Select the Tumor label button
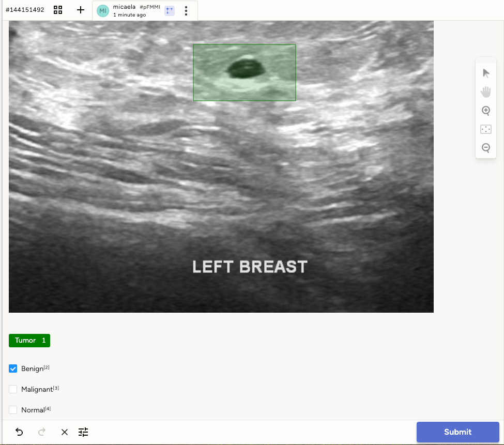Screen dimensions: 504x445 [29, 340]
